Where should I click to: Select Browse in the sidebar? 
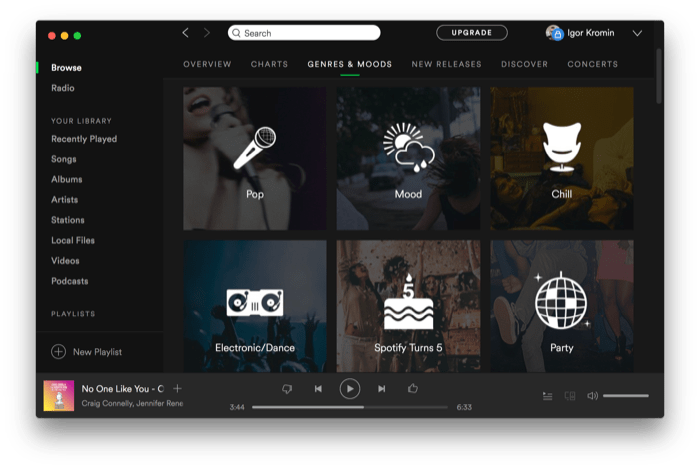click(67, 68)
